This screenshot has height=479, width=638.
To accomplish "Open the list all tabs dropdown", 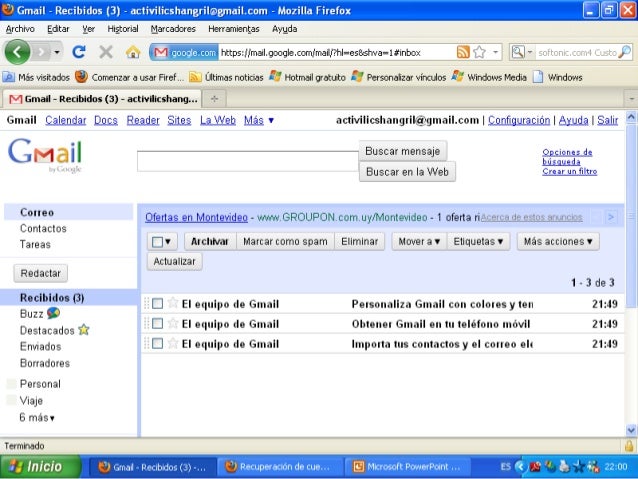I will pyautogui.click(x=631, y=98).
